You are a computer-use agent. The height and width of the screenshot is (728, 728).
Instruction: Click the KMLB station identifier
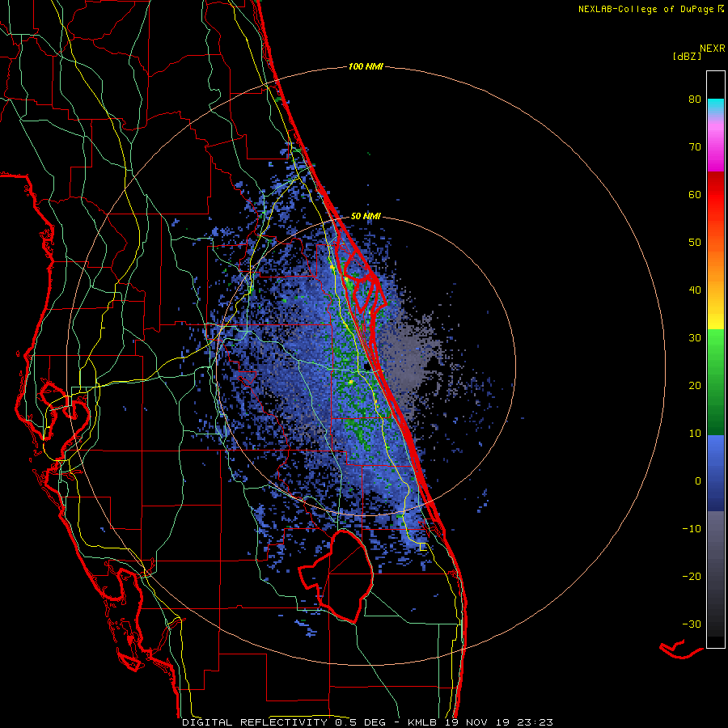point(422,722)
